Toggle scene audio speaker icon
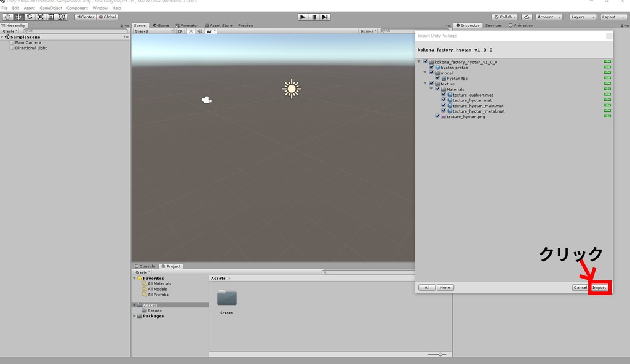This screenshot has width=630, height=364. coord(200,31)
